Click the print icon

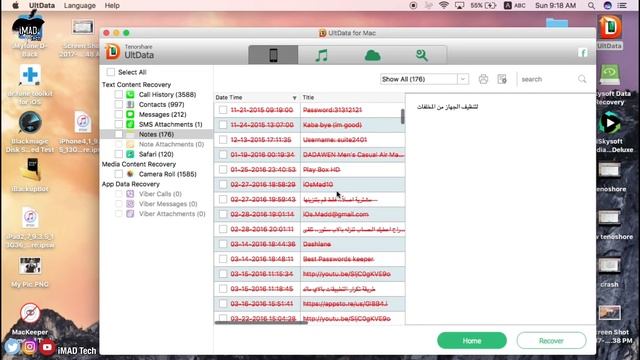click(x=483, y=79)
